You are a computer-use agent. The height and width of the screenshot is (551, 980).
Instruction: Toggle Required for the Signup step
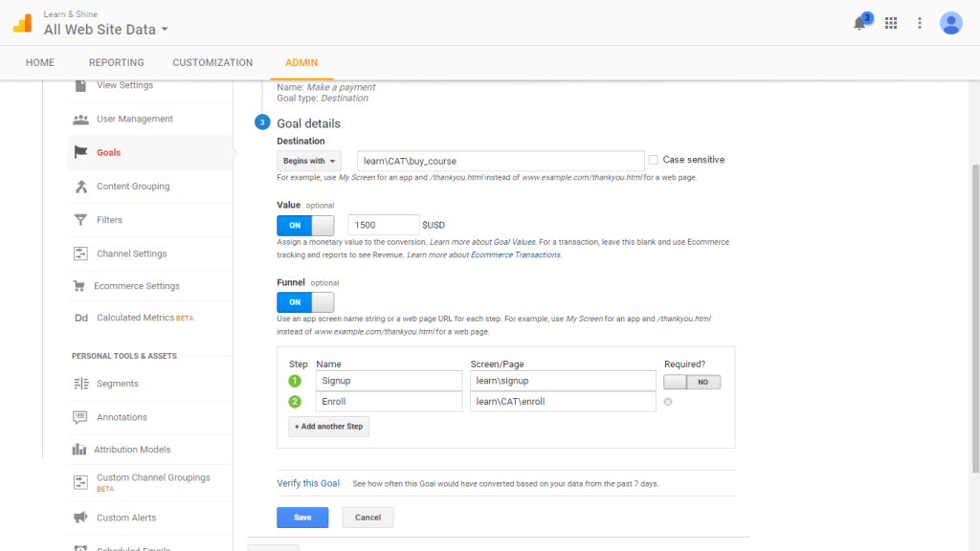(x=692, y=382)
